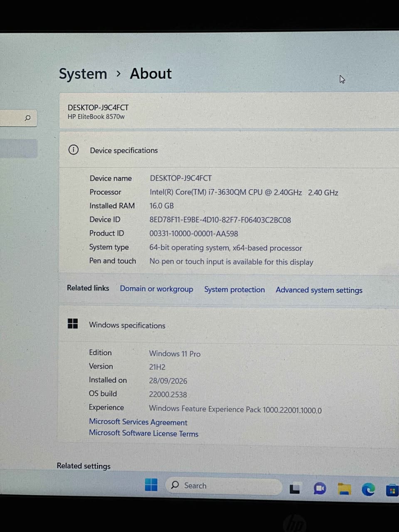Click the Related settings heading
This screenshot has width=399, height=532.
(x=84, y=466)
